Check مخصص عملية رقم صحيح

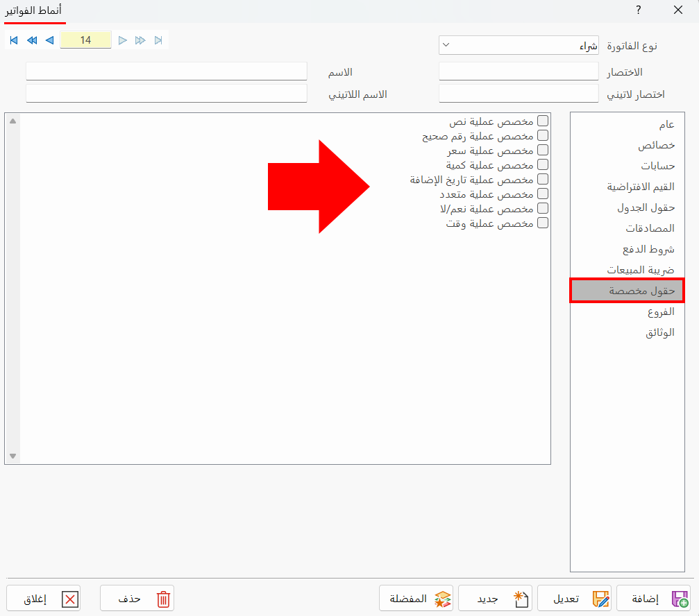(543, 135)
